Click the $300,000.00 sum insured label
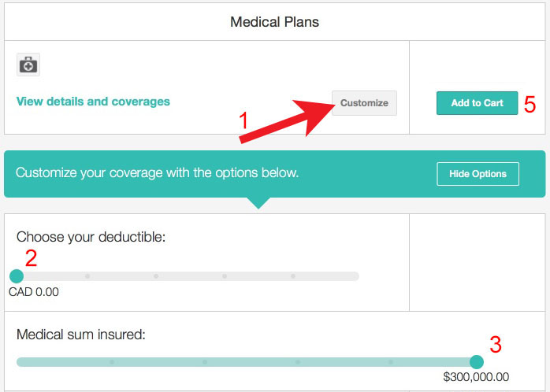Image resolution: width=550 pixels, height=392 pixels. (x=476, y=377)
